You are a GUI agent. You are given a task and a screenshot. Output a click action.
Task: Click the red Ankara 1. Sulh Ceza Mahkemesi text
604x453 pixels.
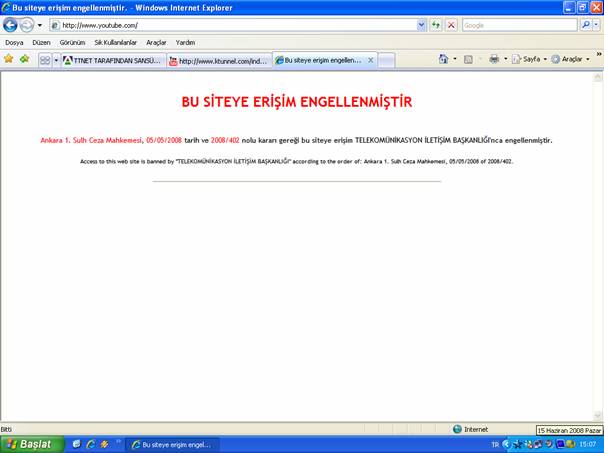pos(91,140)
